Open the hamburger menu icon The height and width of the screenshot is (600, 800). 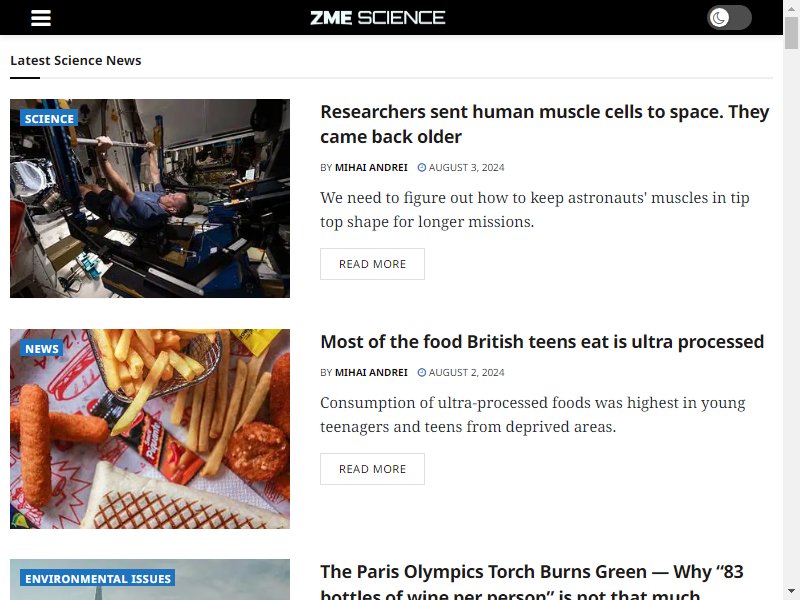pyautogui.click(x=41, y=18)
